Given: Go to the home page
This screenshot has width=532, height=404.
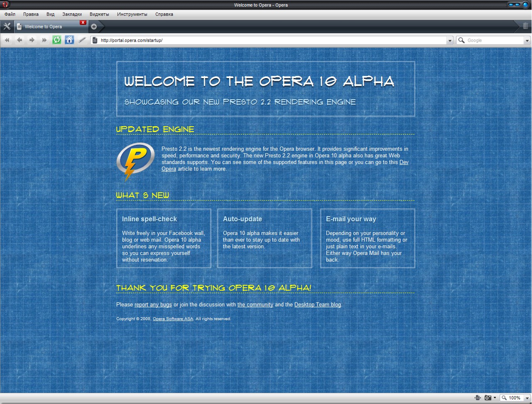Looking at the screenshot, I should [x=69, y=40].
